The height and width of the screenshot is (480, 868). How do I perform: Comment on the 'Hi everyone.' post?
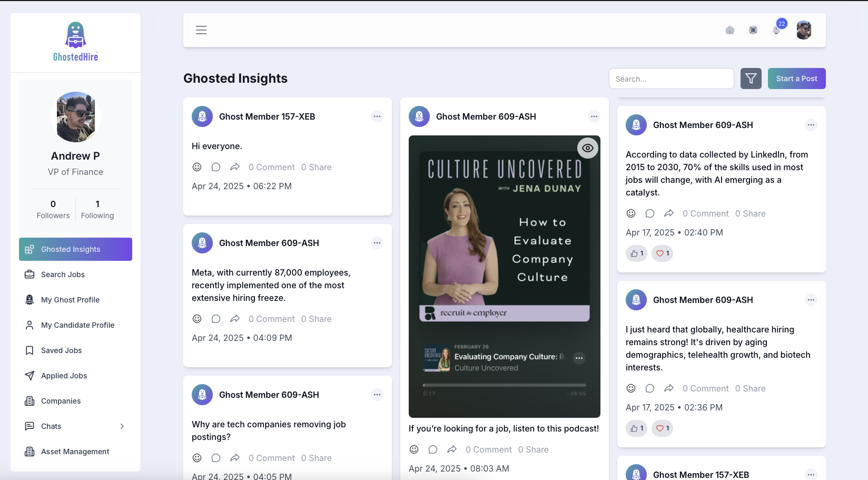point(216,167)
